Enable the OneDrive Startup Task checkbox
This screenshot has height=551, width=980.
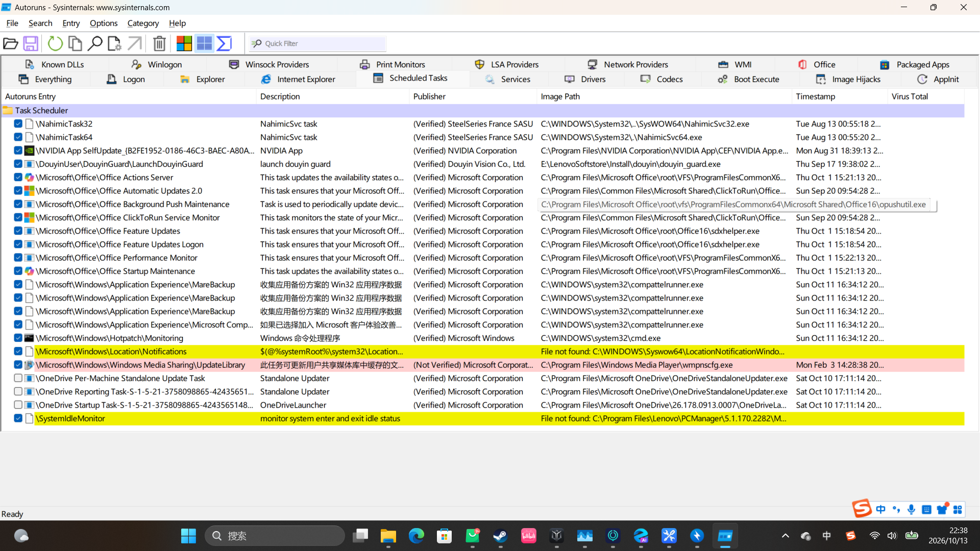point(18,405)
